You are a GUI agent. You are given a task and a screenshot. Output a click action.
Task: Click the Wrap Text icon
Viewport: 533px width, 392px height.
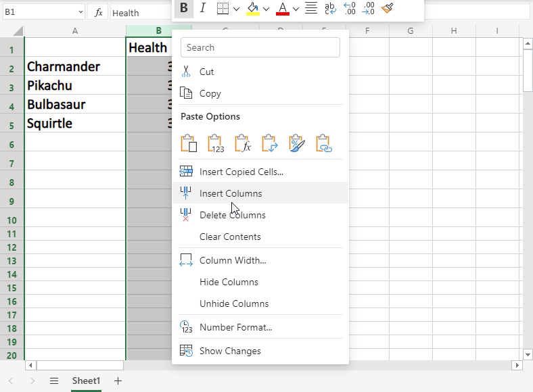[331, 8]
